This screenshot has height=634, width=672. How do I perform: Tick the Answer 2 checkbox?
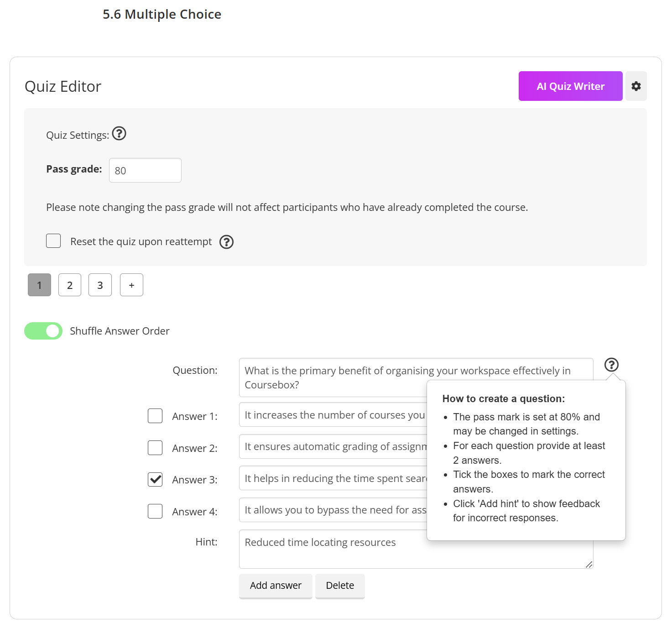(155, 448)
